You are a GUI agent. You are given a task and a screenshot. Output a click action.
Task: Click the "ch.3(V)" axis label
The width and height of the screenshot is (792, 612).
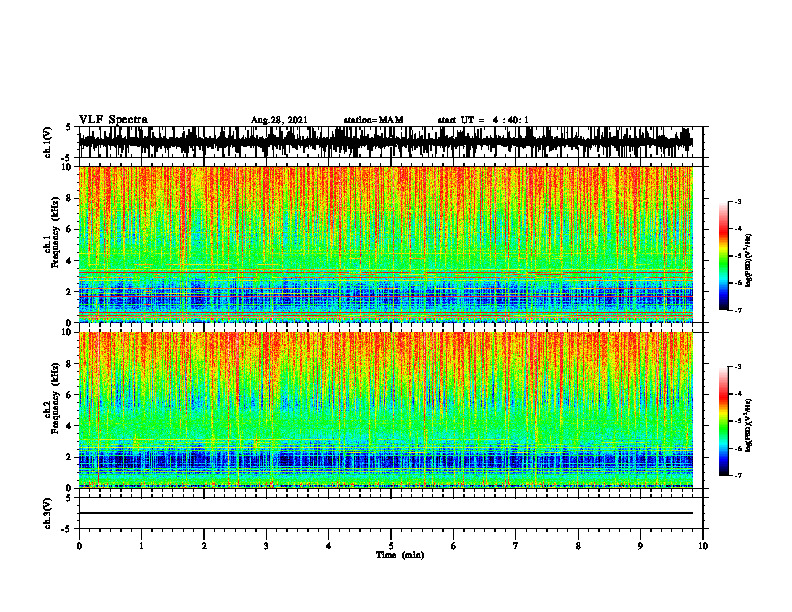[48, 514]
